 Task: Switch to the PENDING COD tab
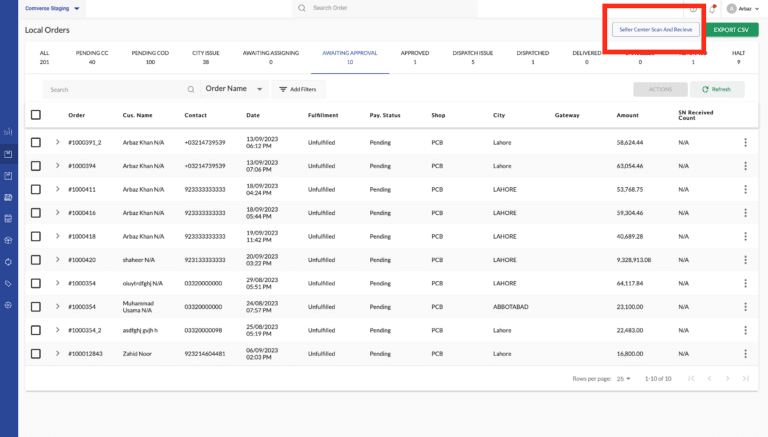(x=150, y=57)
